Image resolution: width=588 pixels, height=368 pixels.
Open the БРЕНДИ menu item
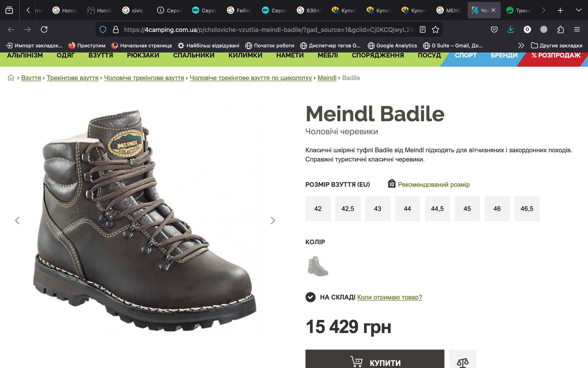504,55
